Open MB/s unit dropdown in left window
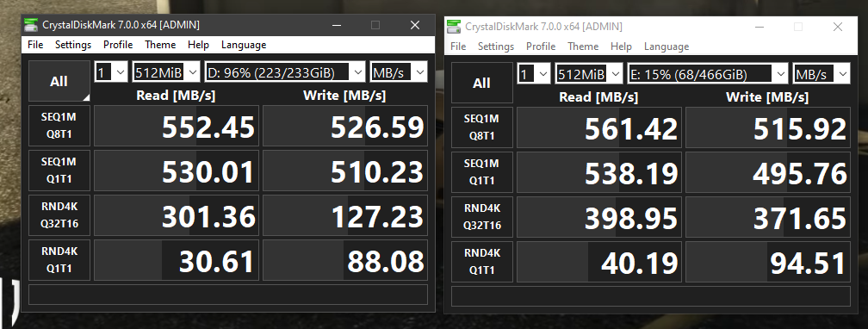This screenshot has width=868, height=329. point(399,72)
